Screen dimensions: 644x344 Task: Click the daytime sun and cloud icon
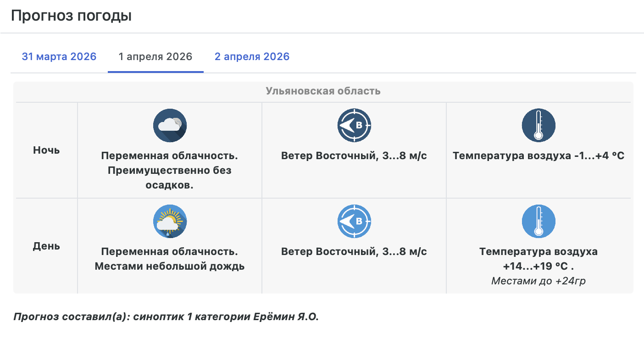[x=170, y=221]
